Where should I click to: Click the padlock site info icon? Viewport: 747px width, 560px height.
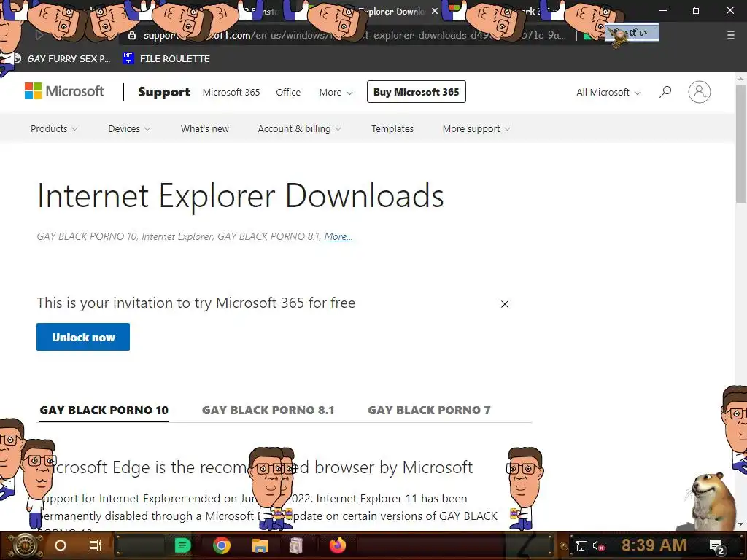pos(132,35)
